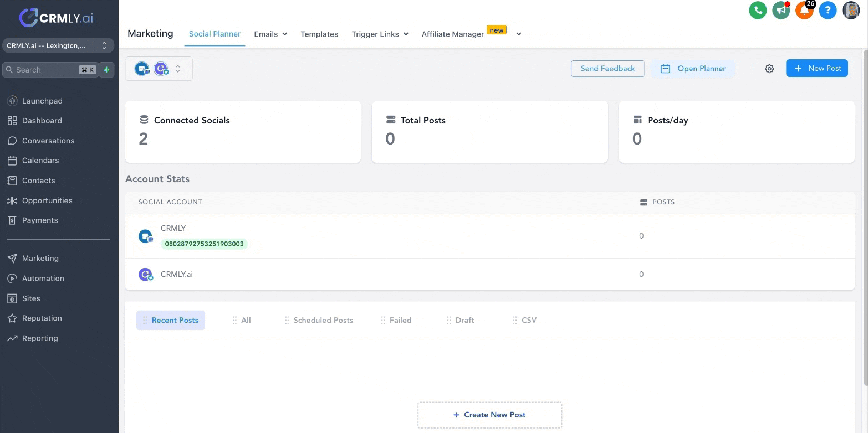Open the notifications bell icon
Viewport: 868px width, 433px height.
point(804,10)
